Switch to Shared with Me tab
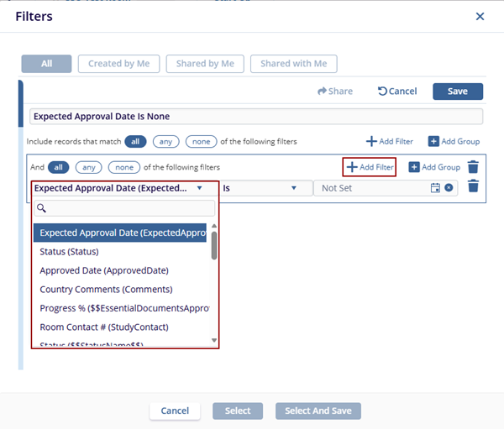 pyautogui.click(x=293, y=64)
